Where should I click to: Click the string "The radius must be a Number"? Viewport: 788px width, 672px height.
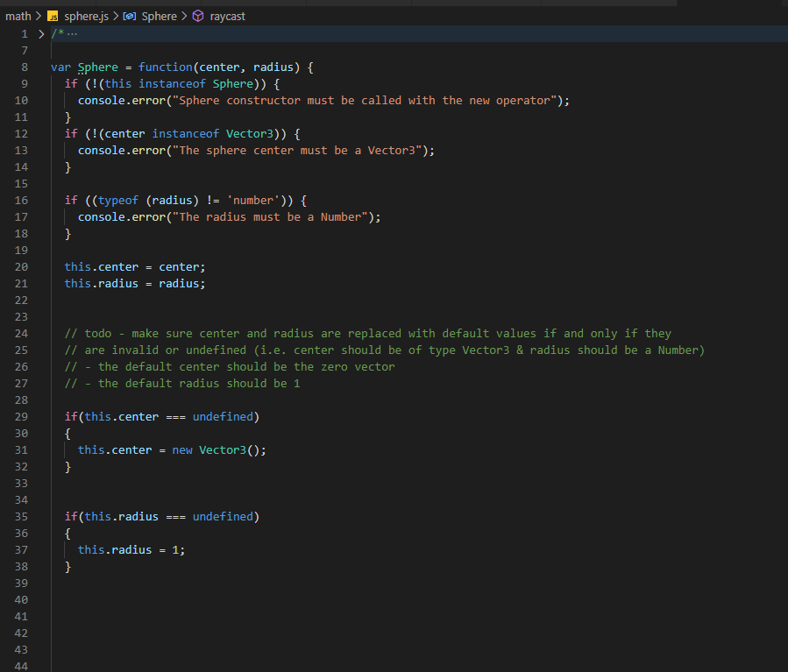click(270, 217)
